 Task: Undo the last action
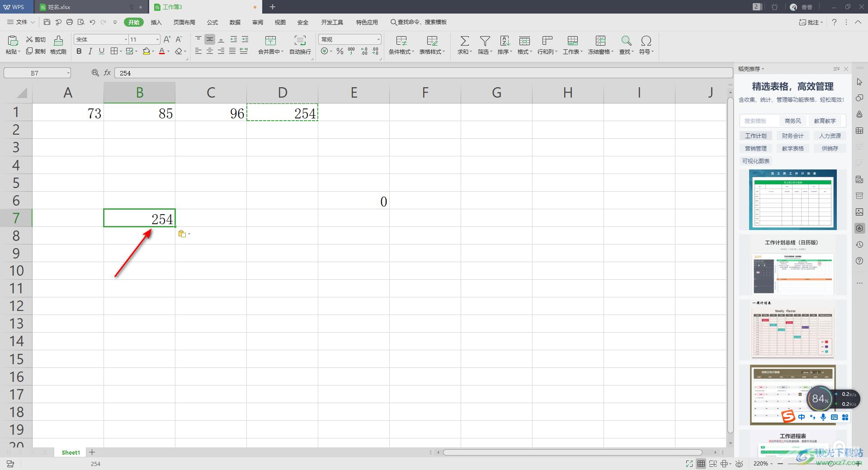coord(92,22)
